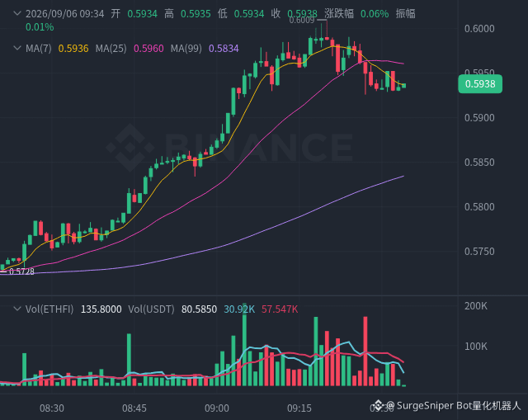The width and height of the screenshot is (528, 420).
Task: Click the 09:00 time axis label
Action: tap(217, 408)
